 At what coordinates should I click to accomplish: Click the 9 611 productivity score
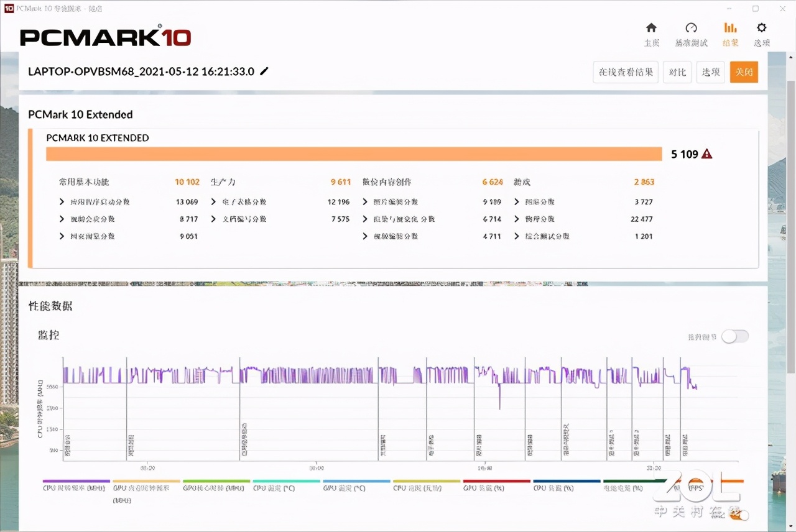[341, 182]
